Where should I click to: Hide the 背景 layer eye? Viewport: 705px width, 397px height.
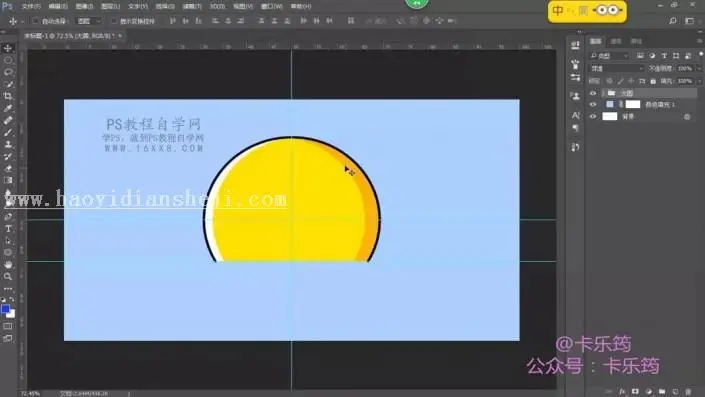point(593,116)
